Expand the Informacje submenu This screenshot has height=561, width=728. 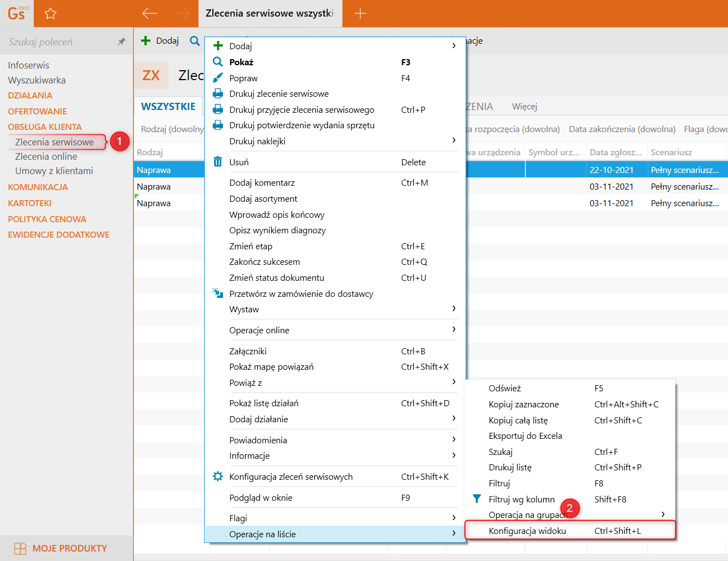pos(454,455)
